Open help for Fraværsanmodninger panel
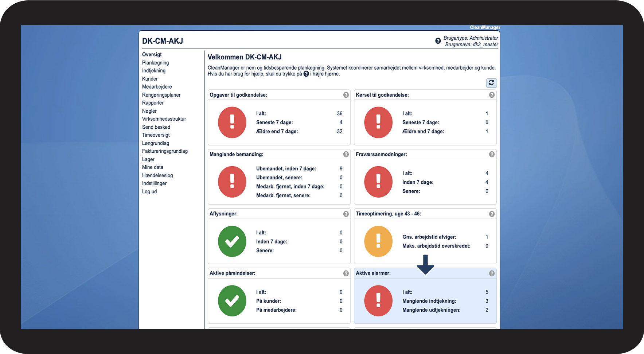Screen dimensions: 644x354 point(492,154)
